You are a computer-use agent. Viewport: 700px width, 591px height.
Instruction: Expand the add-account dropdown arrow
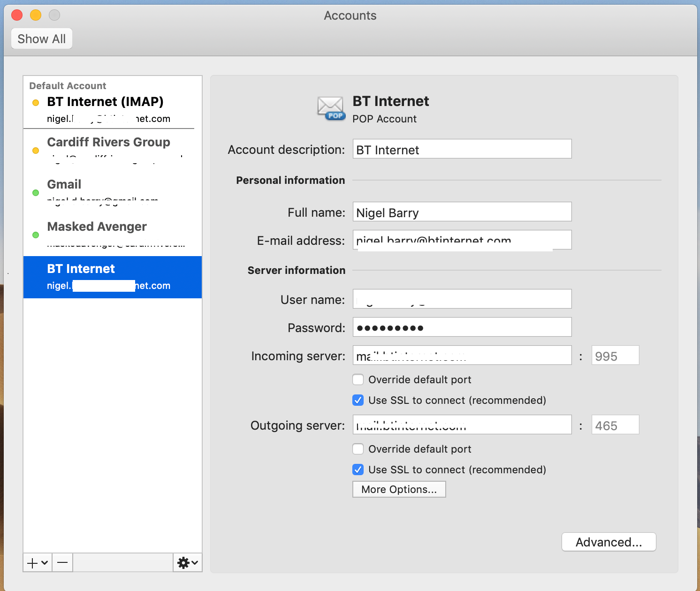(45, 562)
